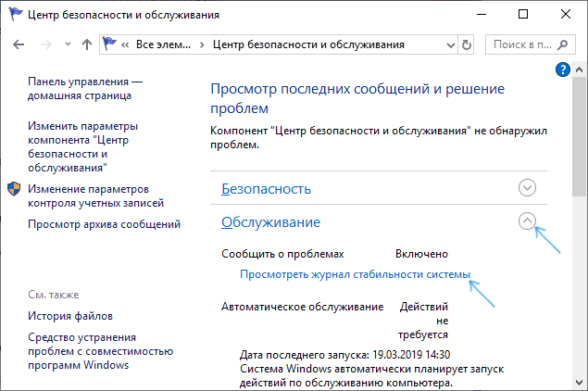Screen dimensions: 588x391
Task: Click the Forward navigation arrow
Action: (46, 44)
